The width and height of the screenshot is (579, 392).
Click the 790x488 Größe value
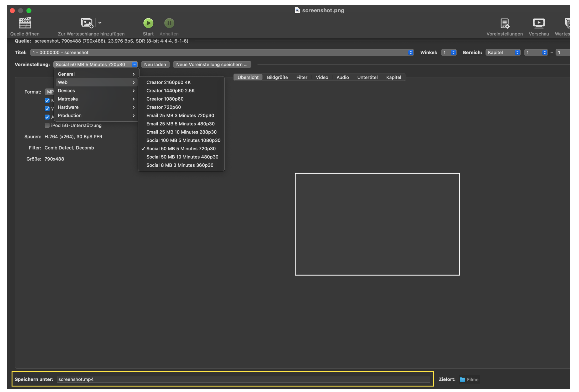coord(54,159)
